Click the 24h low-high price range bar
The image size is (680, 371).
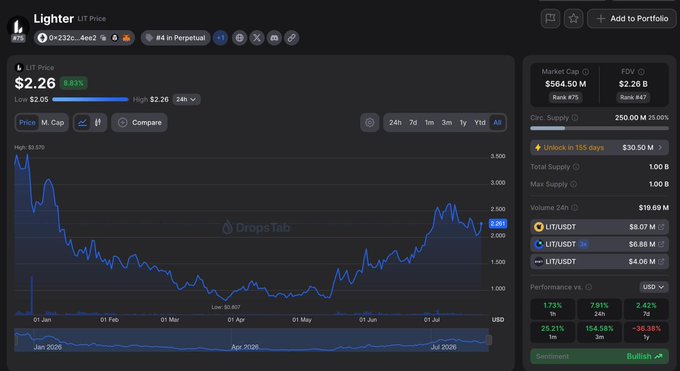[90, 99]
